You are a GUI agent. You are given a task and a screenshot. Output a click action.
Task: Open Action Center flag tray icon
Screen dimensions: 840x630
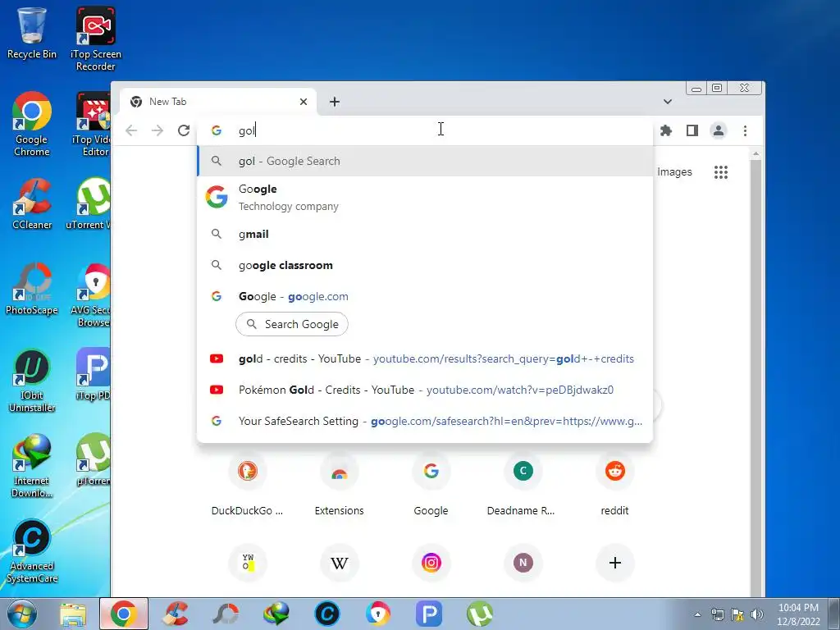pos(737,614)
